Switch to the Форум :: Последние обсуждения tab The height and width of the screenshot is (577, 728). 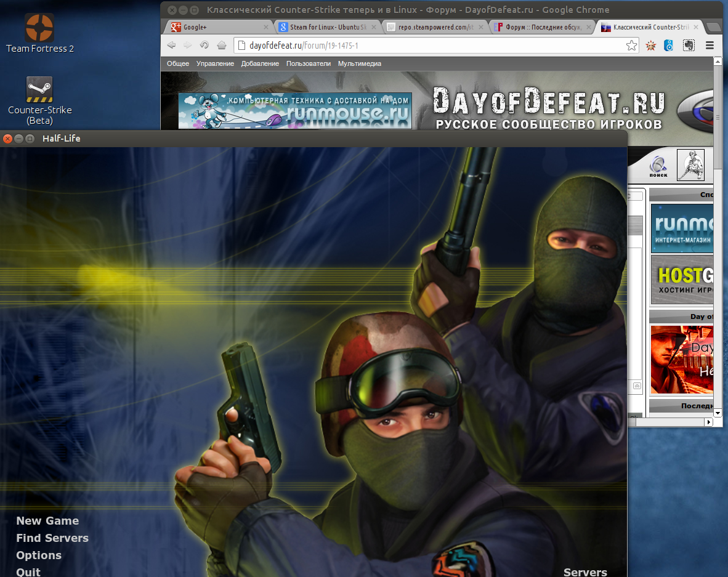(542, 27)
